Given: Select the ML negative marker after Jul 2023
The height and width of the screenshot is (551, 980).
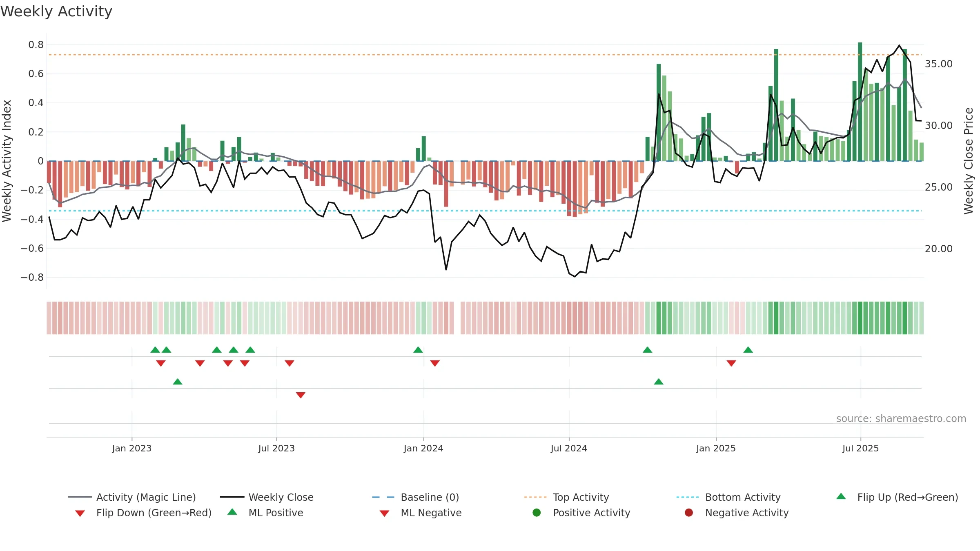Looking at the screenshot, I should 301,395.
